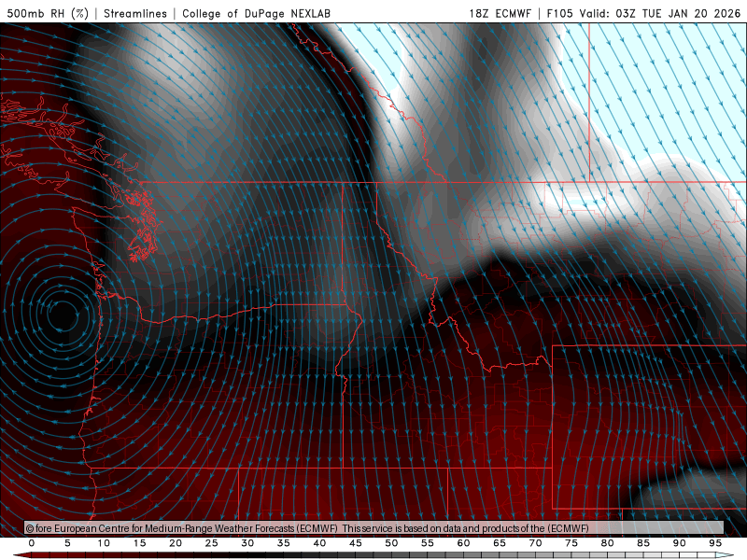
Task: Click the colorbar label "60"
Action: (x=463, y=543)
